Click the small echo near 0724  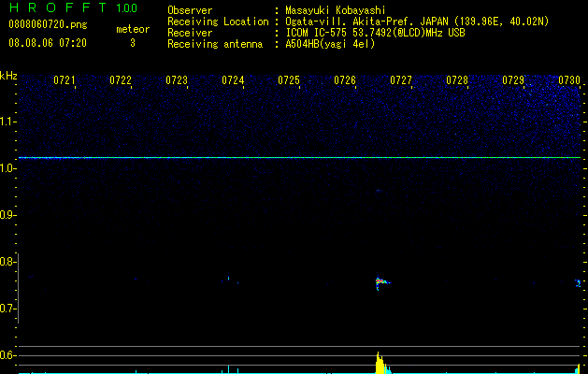228,279
